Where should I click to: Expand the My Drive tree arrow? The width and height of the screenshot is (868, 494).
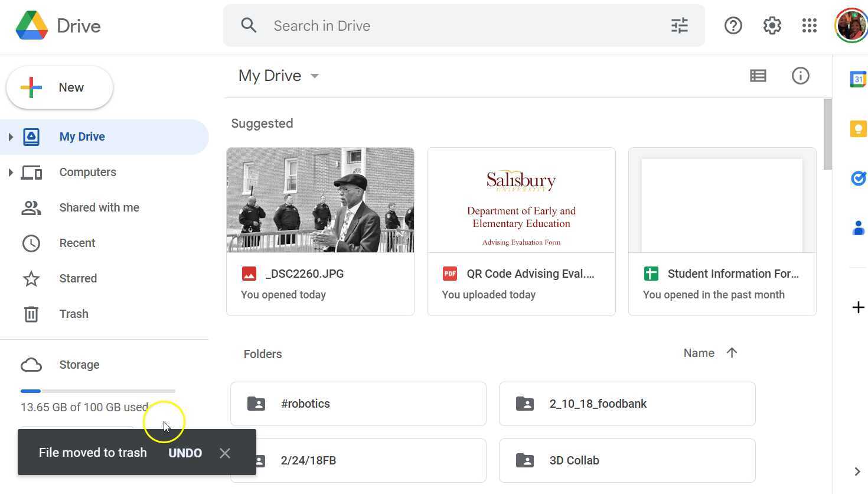pyautogui.click(x=11, y=137)
